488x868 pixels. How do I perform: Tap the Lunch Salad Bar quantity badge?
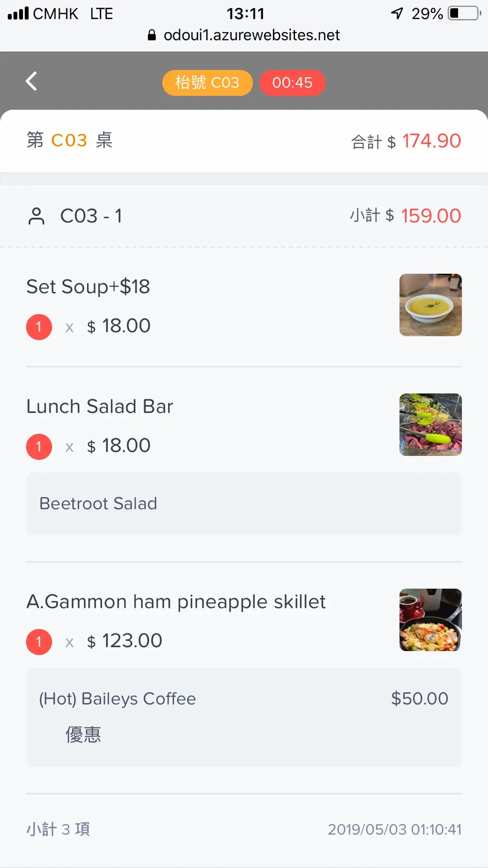[x=39, y=446]
